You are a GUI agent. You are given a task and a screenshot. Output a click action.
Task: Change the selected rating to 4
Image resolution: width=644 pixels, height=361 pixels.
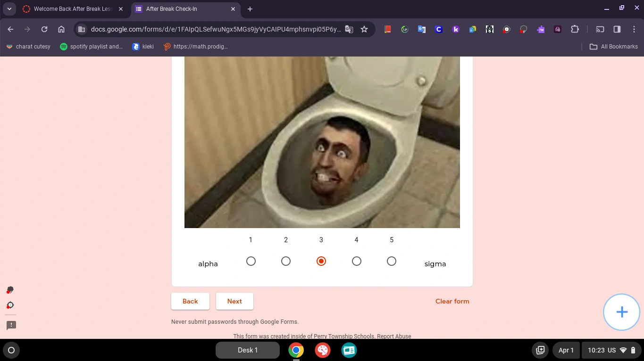356,261
